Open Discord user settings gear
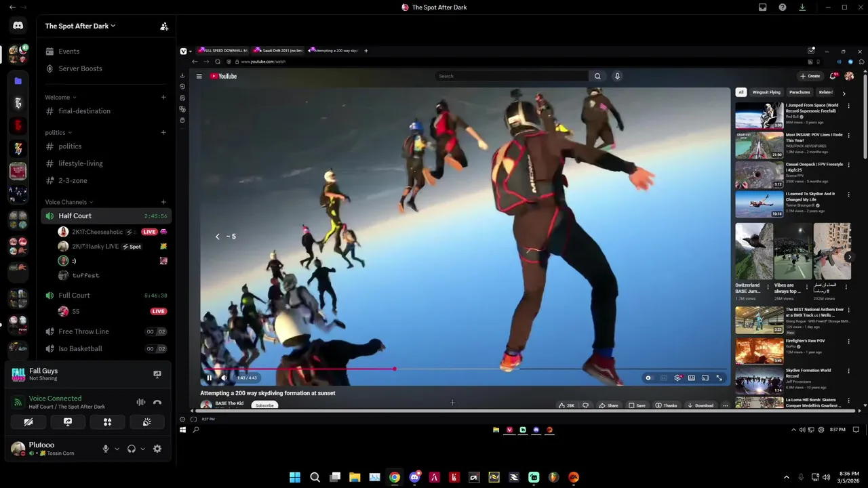The height and width of the screenshot is (488, 868). 157,449
